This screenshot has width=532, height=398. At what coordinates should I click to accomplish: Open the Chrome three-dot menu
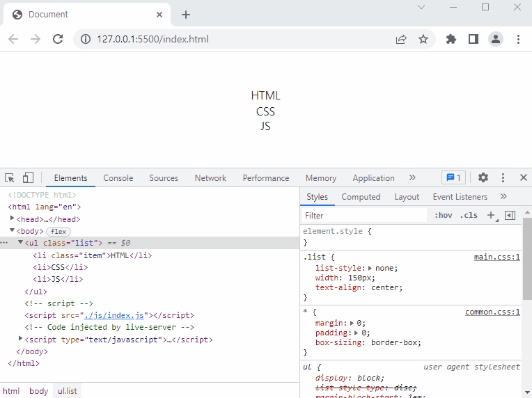pyautogui.click(x=518, y=40)
